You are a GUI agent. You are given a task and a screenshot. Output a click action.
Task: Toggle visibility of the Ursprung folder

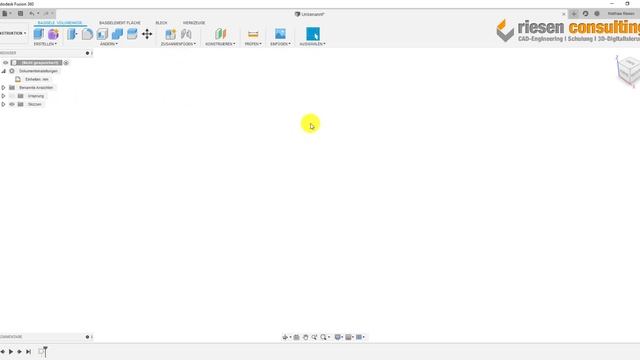point(12,96)
